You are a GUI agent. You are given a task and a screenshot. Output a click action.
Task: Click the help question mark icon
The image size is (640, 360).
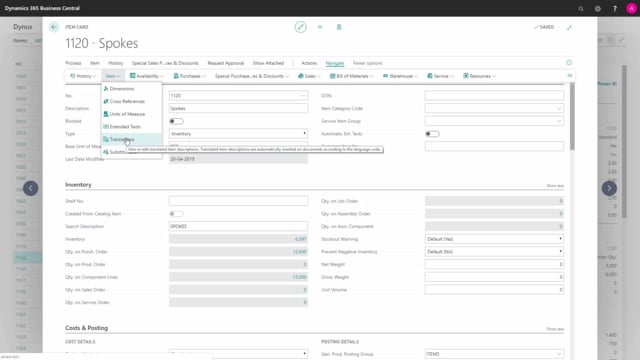615,8
